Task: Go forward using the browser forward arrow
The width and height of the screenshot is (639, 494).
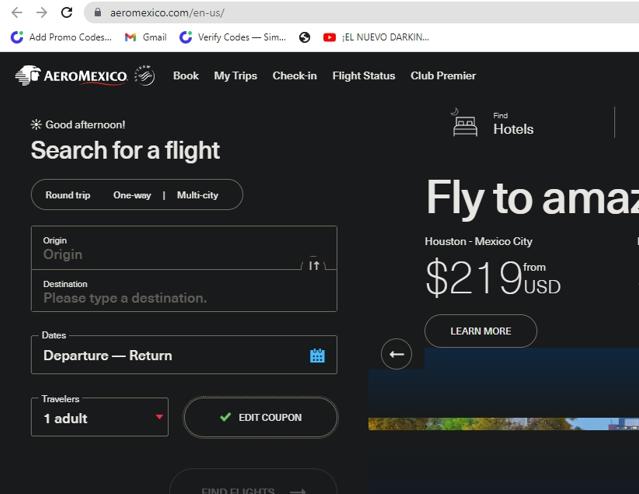Action: tap(42, 13)
